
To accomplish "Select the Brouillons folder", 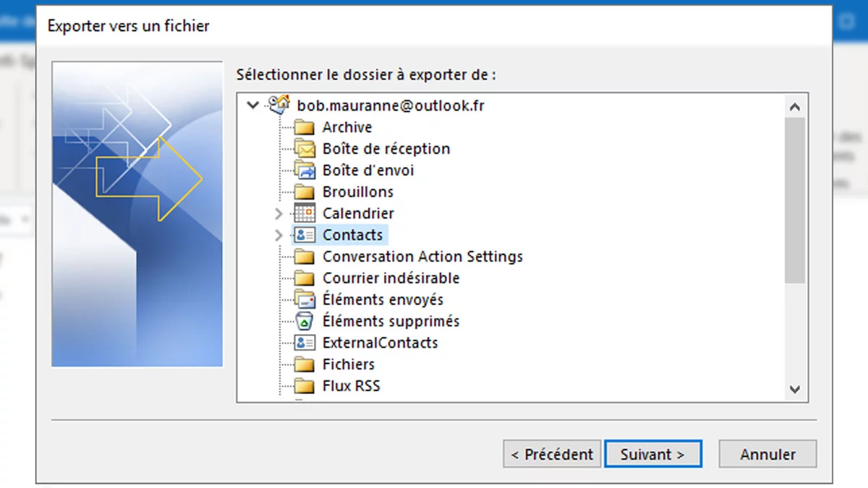I will click(x=357, y=192).
